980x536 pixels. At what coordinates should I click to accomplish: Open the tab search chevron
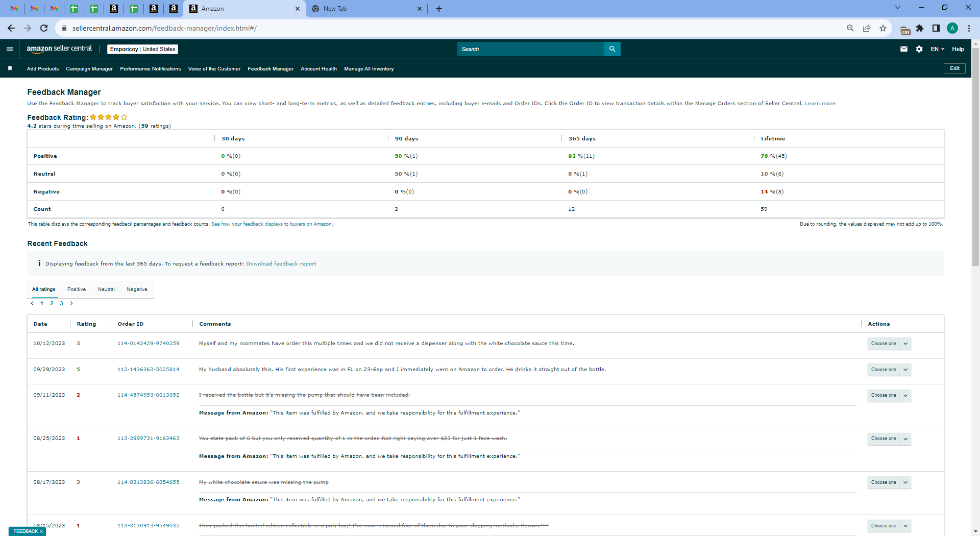(898, 7)
